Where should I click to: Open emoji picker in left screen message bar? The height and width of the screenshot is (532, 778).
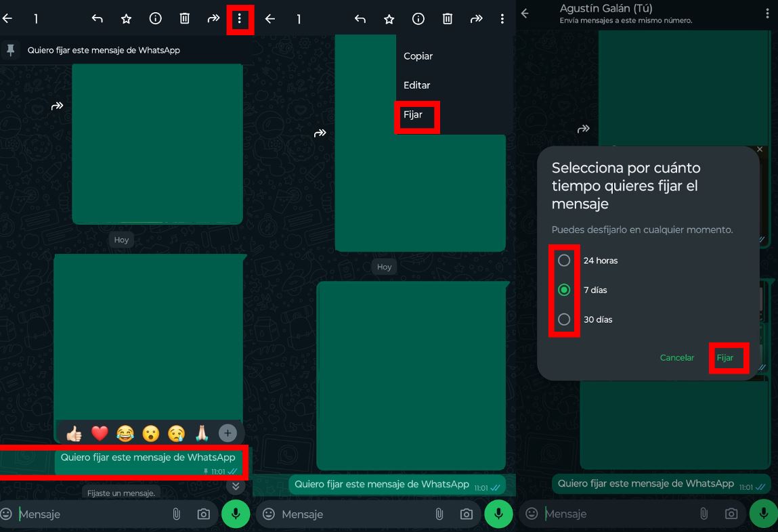click(x=6, y=514)
